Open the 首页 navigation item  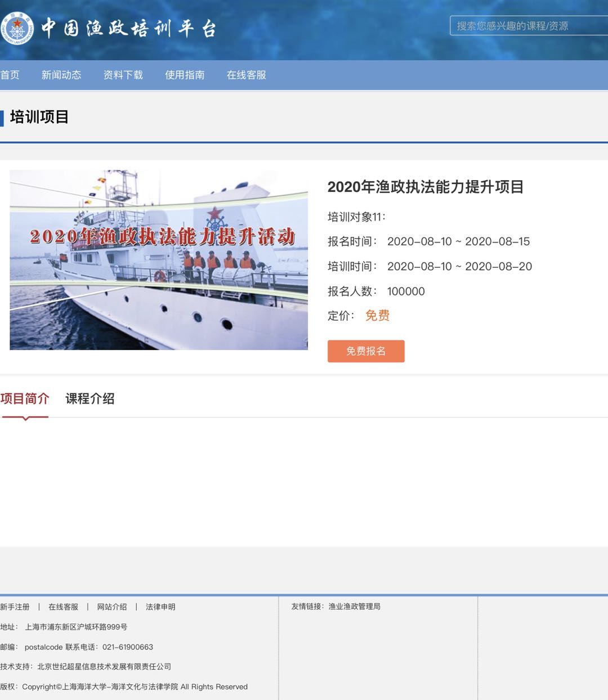pos(10,75)
